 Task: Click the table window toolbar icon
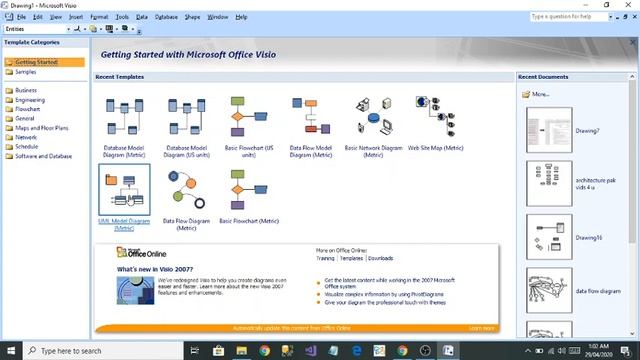coord(109,29)
